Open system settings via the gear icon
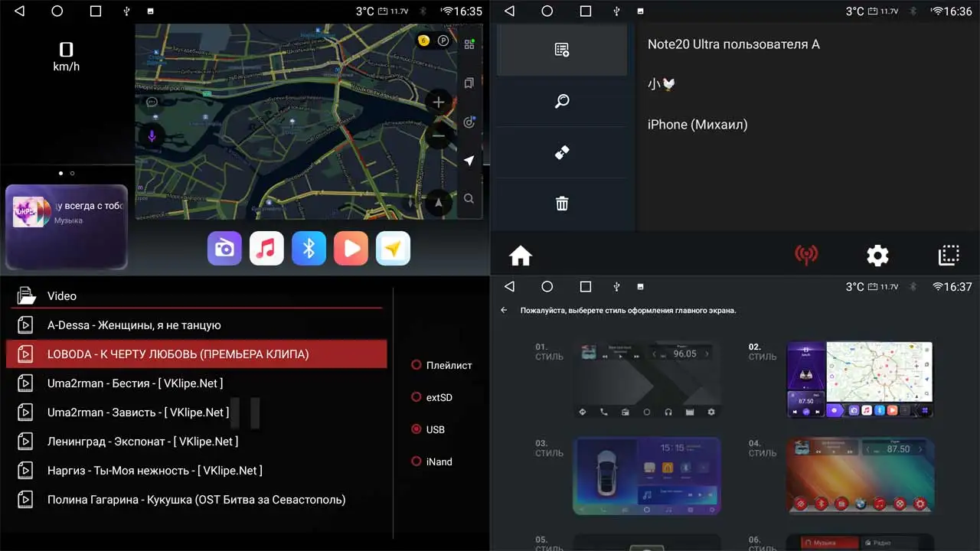The width and height of the screenshot is (980, 551). tap(877, 256)
